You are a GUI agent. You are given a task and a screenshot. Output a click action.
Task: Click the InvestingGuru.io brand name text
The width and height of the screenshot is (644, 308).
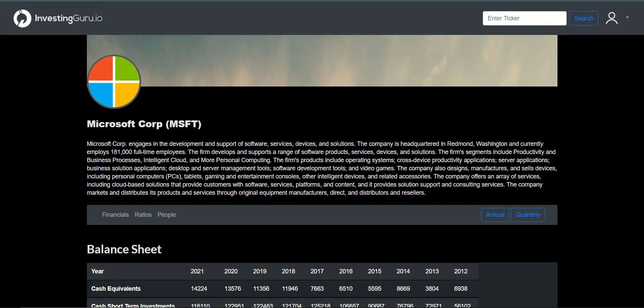click(x=69, y=18)
